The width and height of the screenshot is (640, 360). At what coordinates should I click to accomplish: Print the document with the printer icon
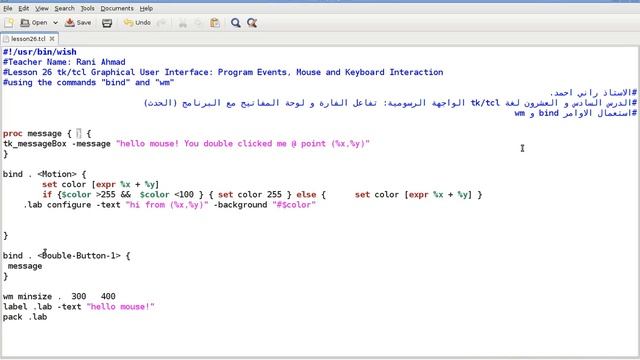point(107,23)
